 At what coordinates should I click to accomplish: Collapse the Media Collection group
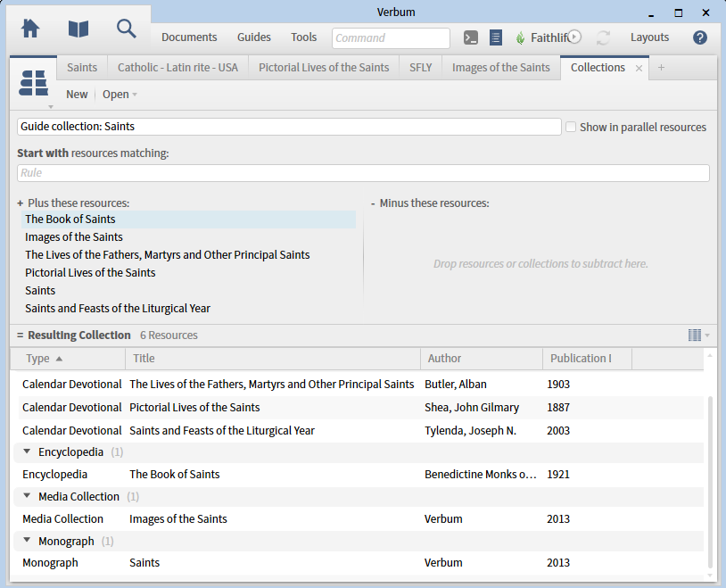tap(27, 496)
